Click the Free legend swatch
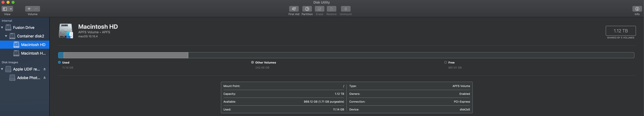 [445, 62]
